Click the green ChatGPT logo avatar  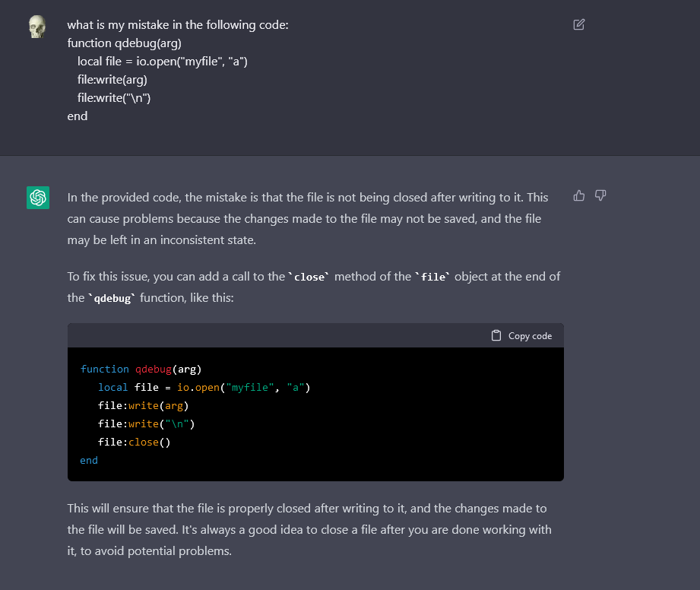(38, 198)
